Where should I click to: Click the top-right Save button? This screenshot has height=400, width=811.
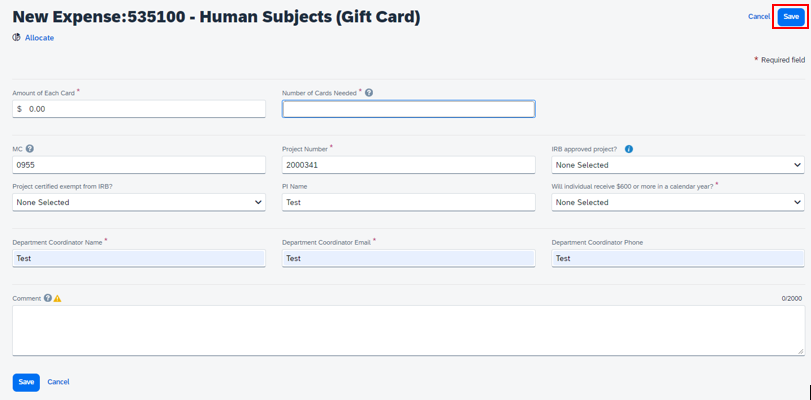pos(791,17)
